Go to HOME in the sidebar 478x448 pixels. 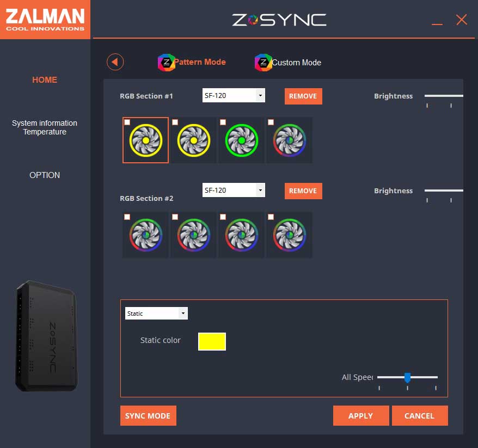tap(45, 80)
